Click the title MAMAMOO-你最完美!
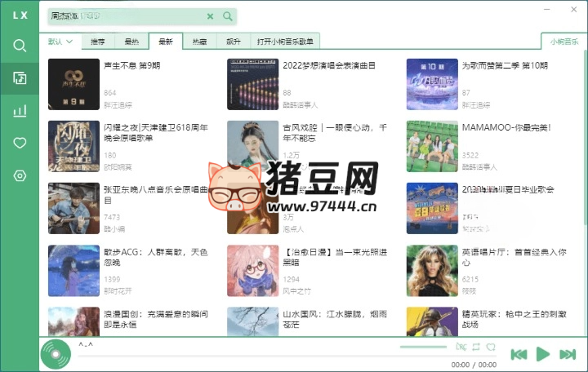 506,128
